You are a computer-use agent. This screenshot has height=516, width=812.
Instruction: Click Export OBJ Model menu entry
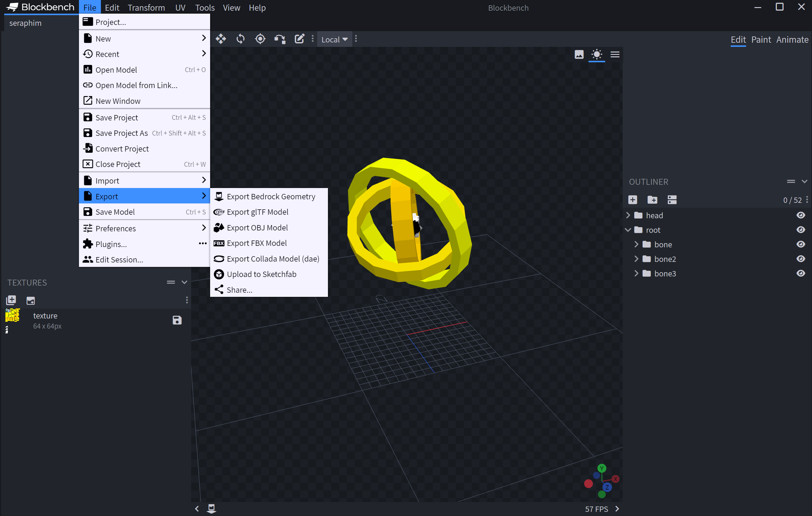(x=257, y=227)
